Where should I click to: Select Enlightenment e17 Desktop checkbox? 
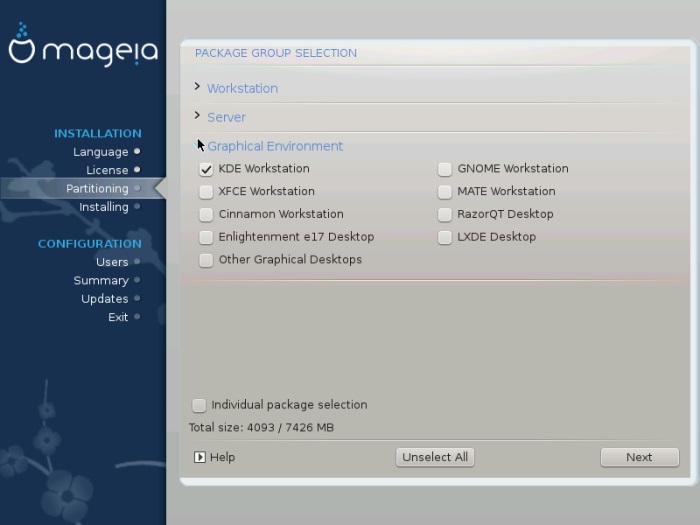pyautogui.click(x=206, y=238)
